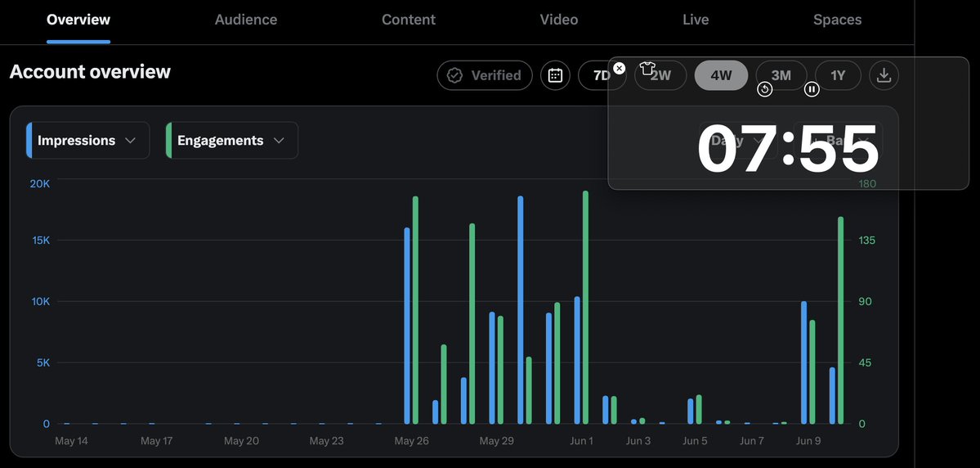The height and width of the screenshot is (468, 980).
Task: Open the Daily granularity dropdown
Action: (x=739, y=140)
